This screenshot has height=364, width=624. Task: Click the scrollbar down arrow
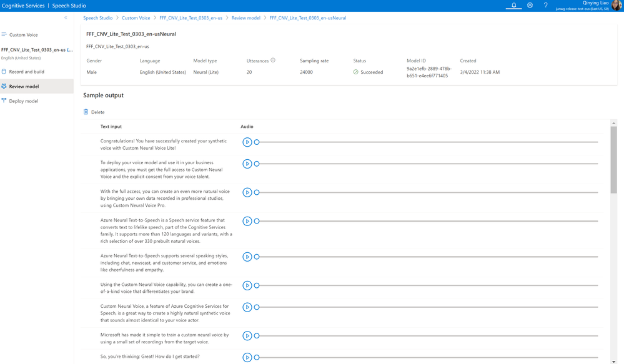pos(613,362)
